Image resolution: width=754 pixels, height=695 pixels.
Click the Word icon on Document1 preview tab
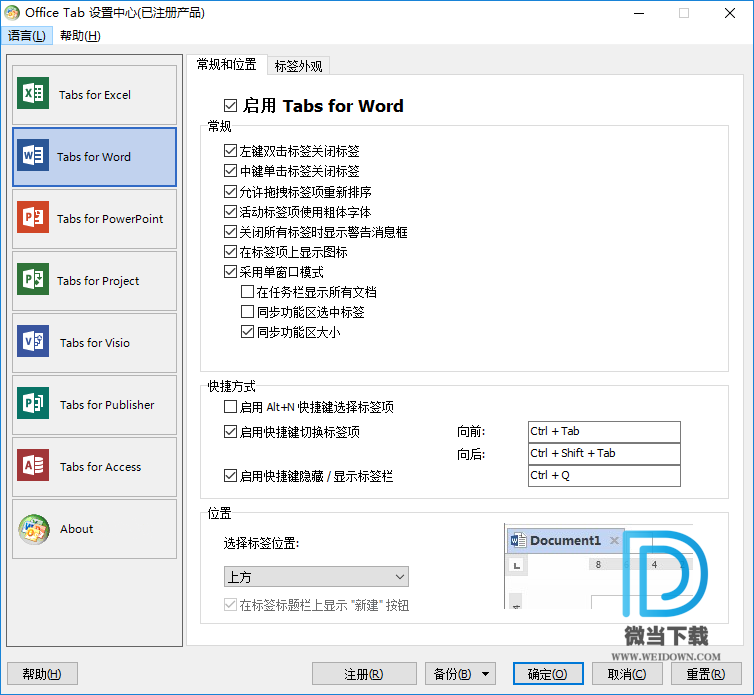(x=518, y=541)
